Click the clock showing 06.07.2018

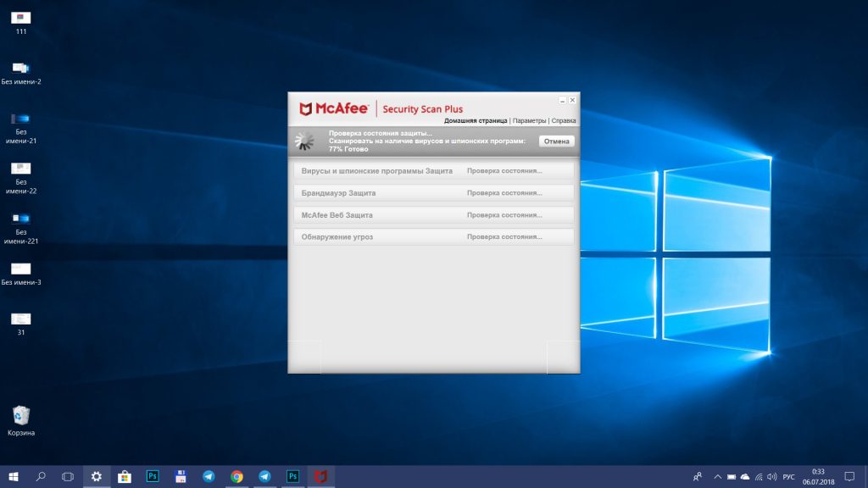818,476
